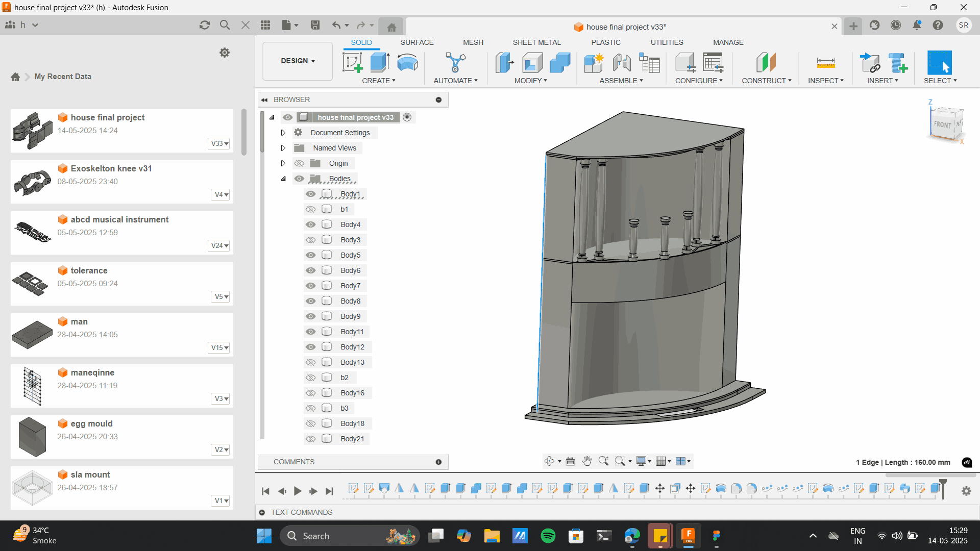
Task: Open the SR user profile button
Action: [964, 25]
